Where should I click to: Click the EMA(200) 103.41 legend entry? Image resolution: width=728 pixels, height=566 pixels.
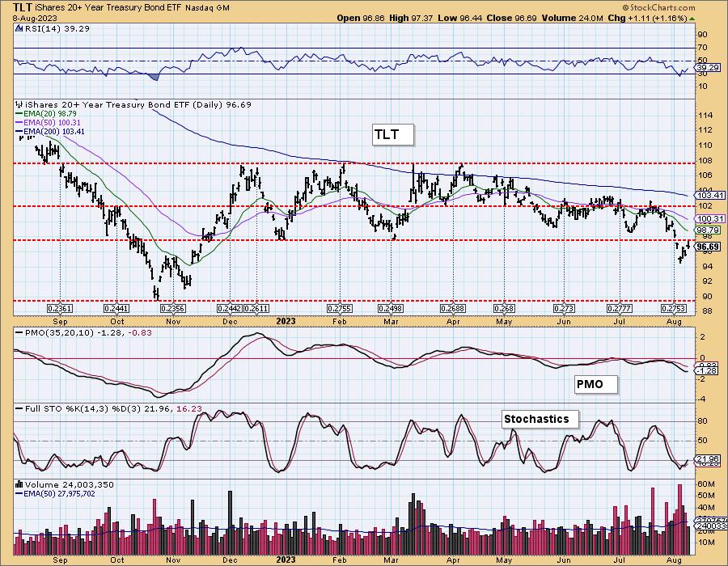[x=54, y=131]
